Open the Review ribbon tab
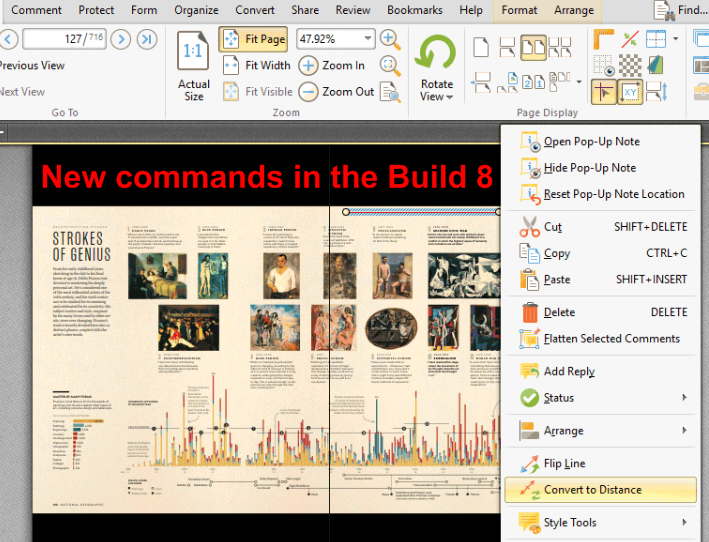This screenshot has width=709, height=542. point(353,10)
